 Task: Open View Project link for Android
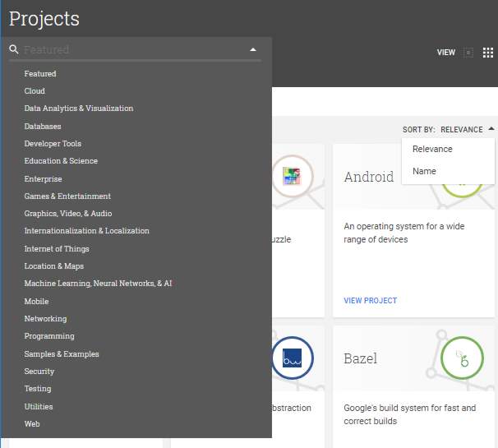point(371,301)
